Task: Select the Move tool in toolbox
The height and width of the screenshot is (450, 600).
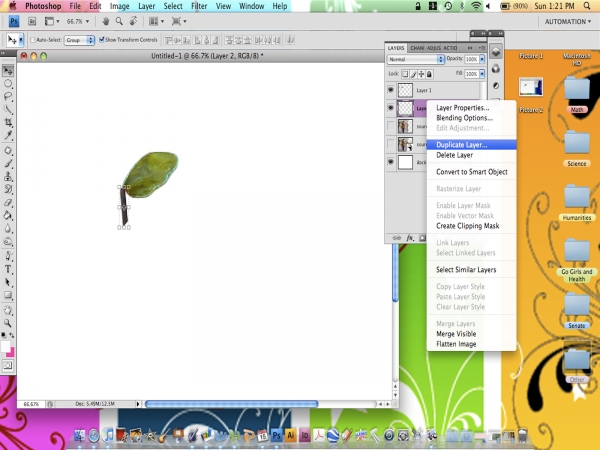Action: [x=8, y=71]
